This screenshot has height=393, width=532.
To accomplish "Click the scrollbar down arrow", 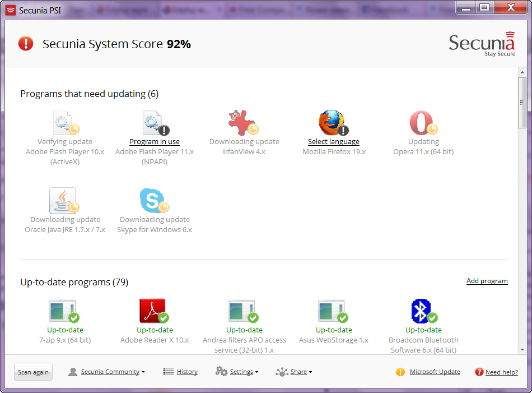I will 522,349.
